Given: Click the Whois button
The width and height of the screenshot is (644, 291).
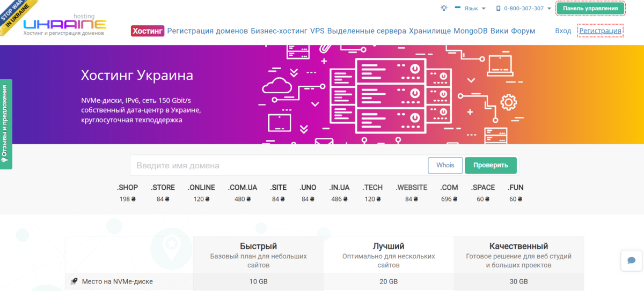Looking at the screenshot, I should 445,166.
